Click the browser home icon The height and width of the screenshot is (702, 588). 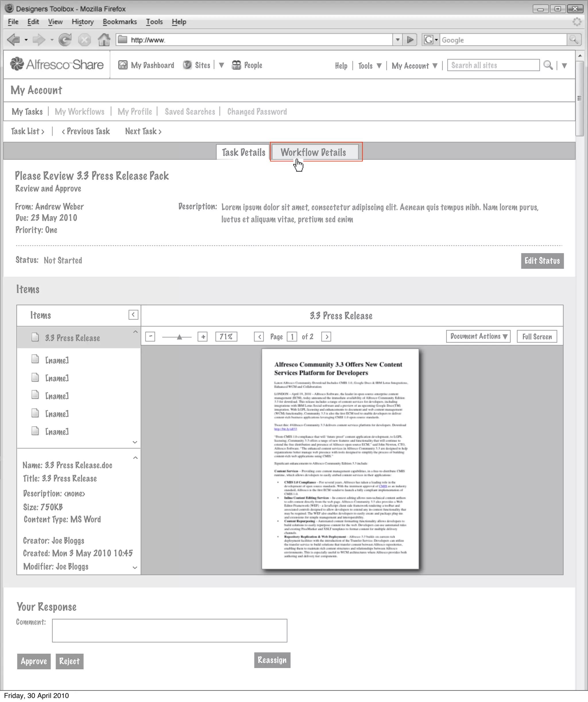104,40
